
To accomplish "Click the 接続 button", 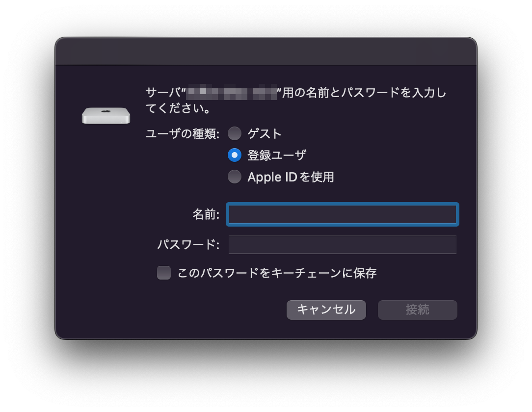I will point(417,309).
